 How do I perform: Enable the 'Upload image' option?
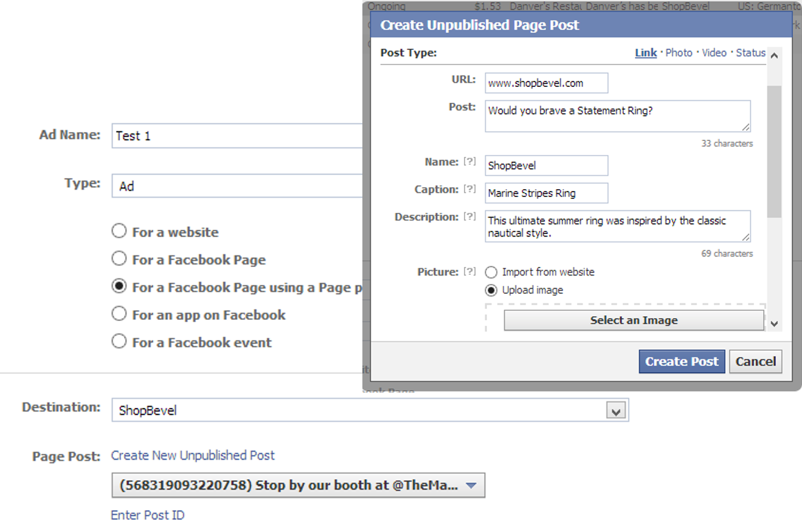pos(491,291)
